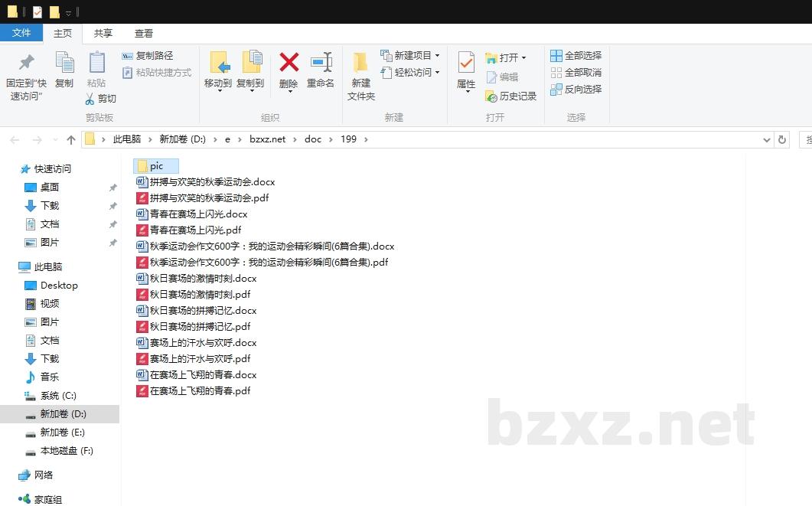Click bzxz.net in the address bar breadcrumb
This screenshot has height=506, width=812.
(267, 139)
